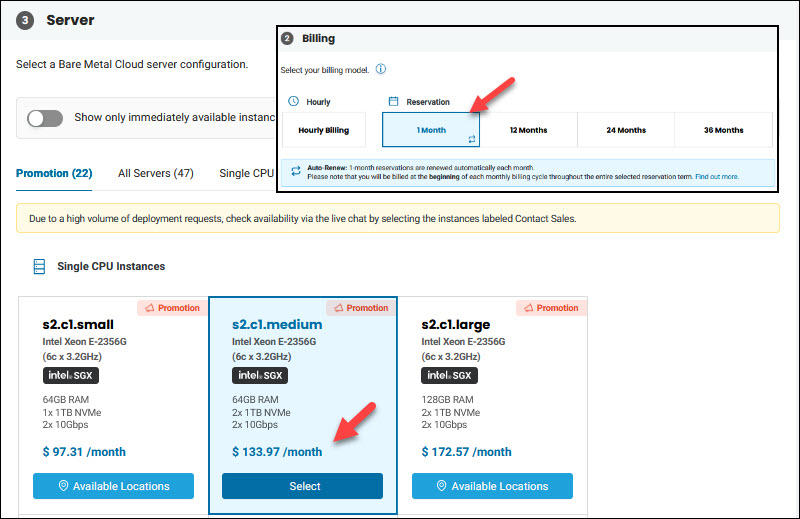Click the $ 97.31 /month price
The height and width of the screenshot is (519, 800).
(84, 452)
